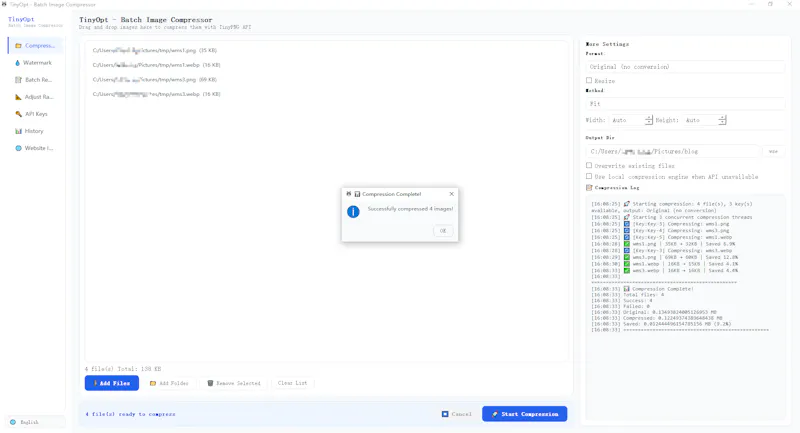Select the wms3.png file row
The image size is (800, 433).
pyautogui.click(x=326, y=80)
